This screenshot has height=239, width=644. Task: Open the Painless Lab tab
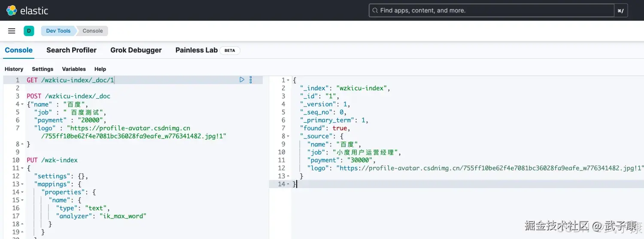pyautogui.click(x=196, y=50)
